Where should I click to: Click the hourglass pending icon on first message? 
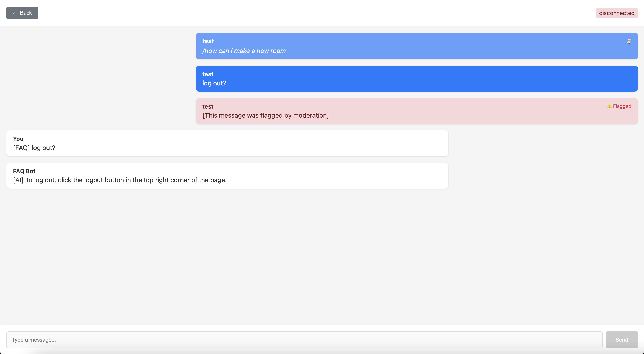coord(629,41)
